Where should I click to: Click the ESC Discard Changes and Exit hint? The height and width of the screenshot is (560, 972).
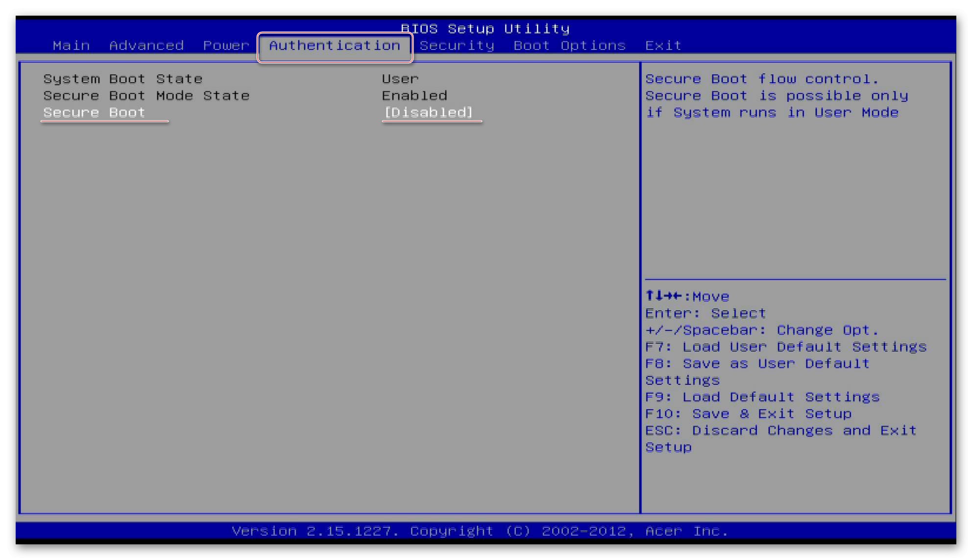tap(780, 430)
